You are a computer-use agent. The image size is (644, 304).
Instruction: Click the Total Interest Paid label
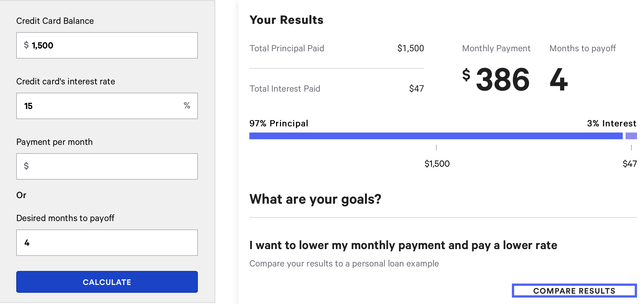285,89
